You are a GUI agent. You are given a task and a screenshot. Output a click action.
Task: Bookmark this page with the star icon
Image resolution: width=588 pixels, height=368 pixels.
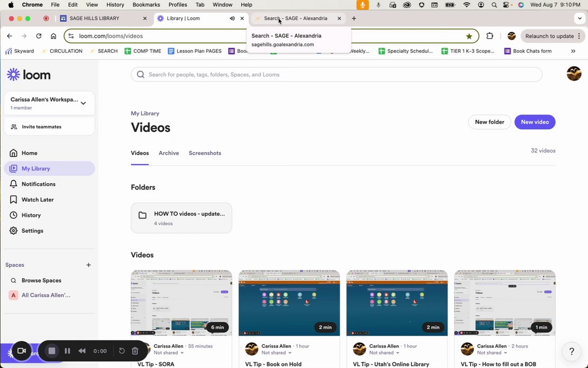(x=469, y=36)
